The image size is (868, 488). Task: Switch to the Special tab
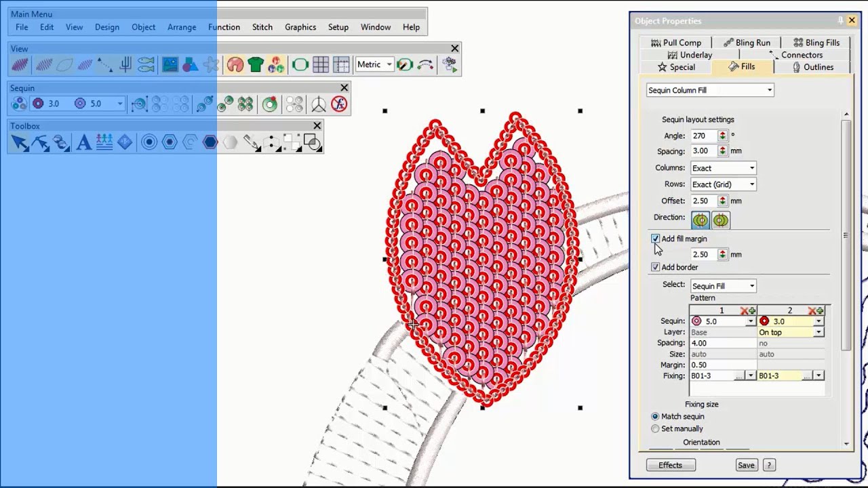[676, 67]
